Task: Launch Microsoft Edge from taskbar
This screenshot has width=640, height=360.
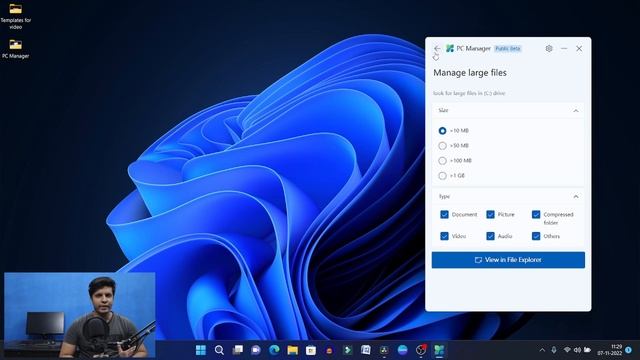Action: (274, 350)
